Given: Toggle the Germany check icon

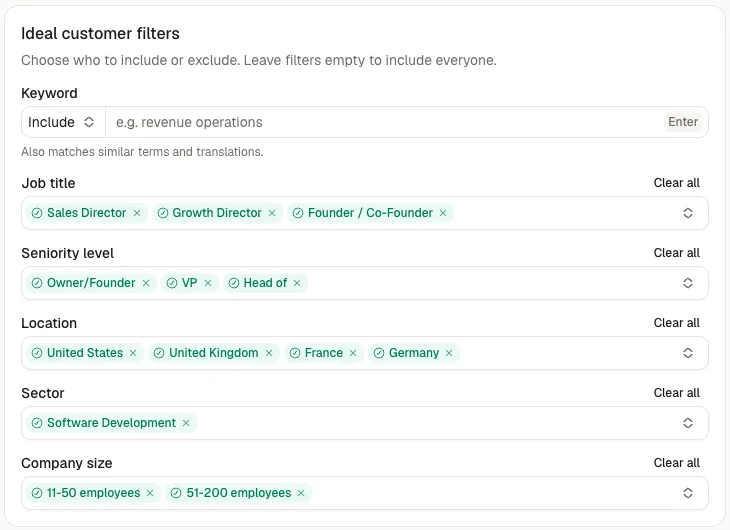Looking at the screenshot, I should coord(379,353).
